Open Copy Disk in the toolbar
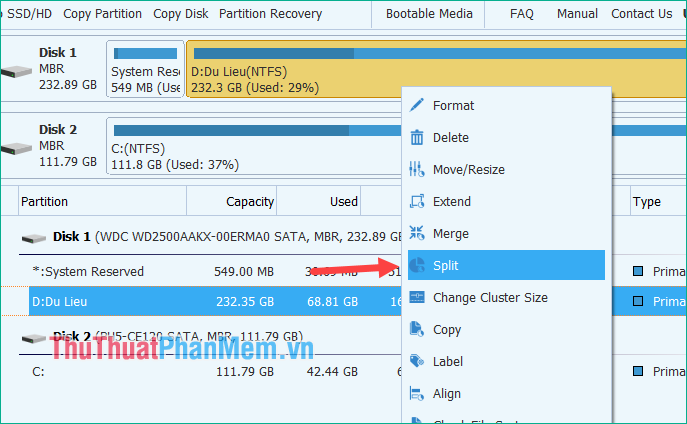This screenshot has width=687, height=424. pyautogui.click(x=181, y=14)
